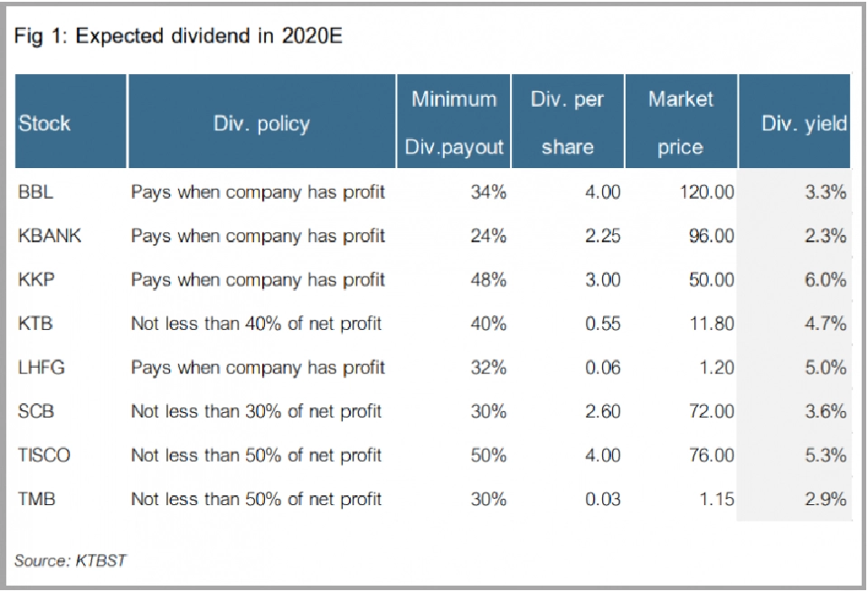
Task: Click the Market price column header
Action: click(681, 123)
